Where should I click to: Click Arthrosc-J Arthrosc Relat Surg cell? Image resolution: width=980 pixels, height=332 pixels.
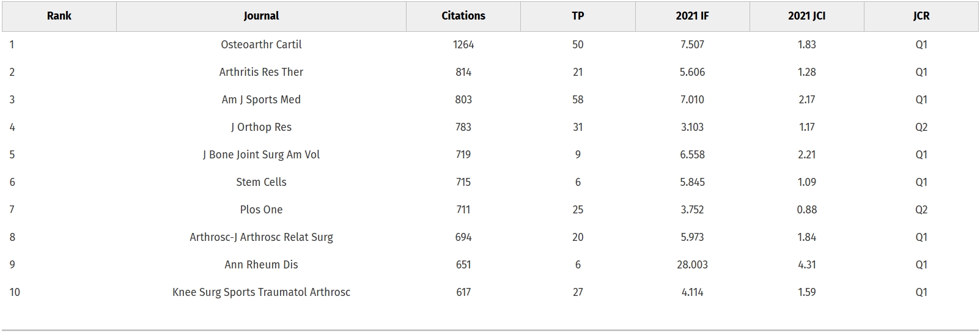[261, 237]
